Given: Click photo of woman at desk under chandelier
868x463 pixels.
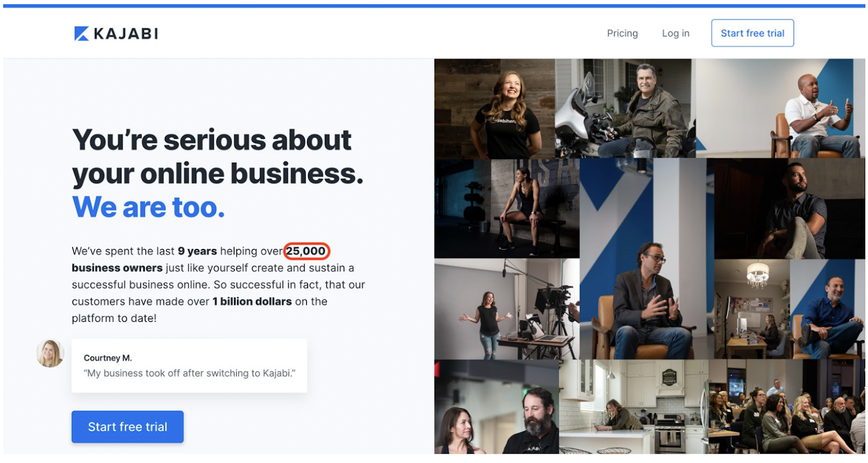Looking at the screenshot, I should [x=751, y=309].
